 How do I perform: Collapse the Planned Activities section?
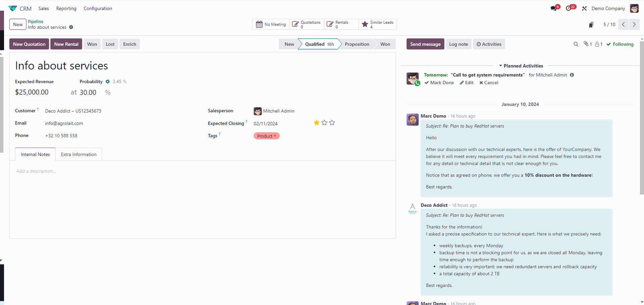pyautogui.click(x=521, y=66)
